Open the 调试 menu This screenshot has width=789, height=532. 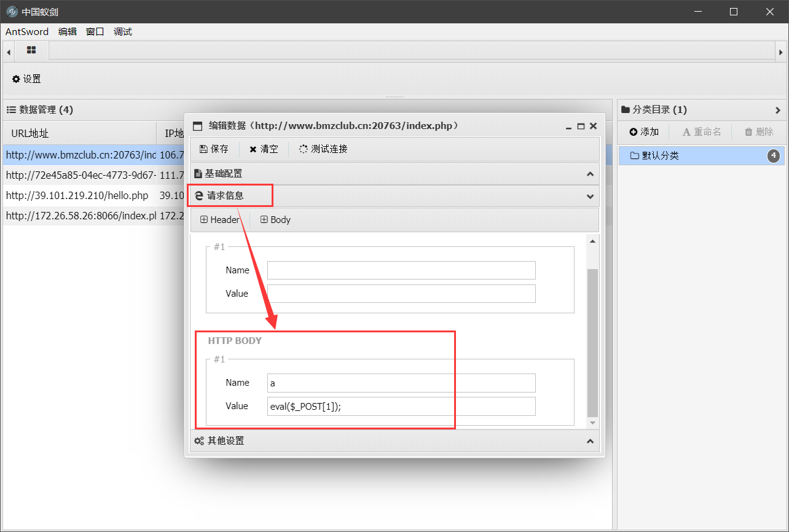pyautogui.click(x=123, y=32)
